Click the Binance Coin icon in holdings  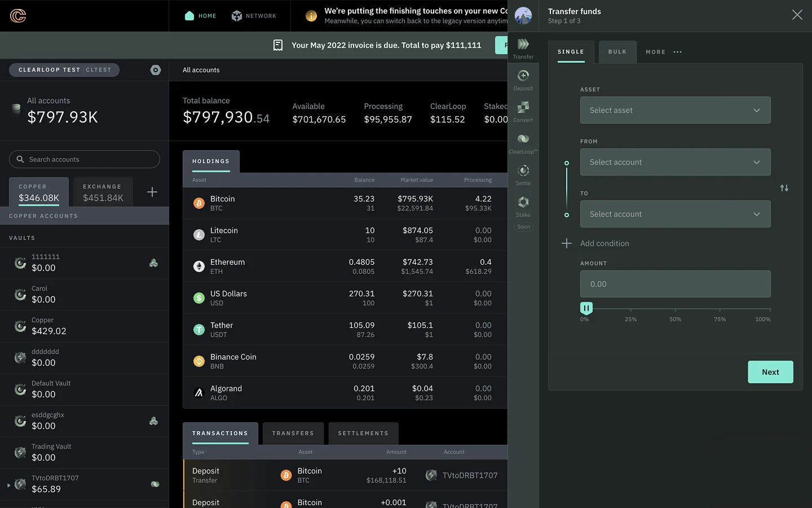pyautogui.click(x=199, y=361)
